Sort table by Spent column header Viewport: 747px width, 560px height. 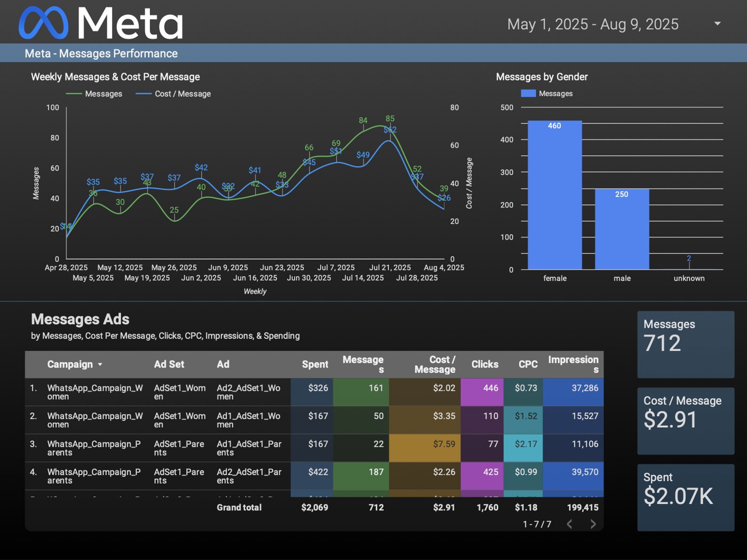315,365
